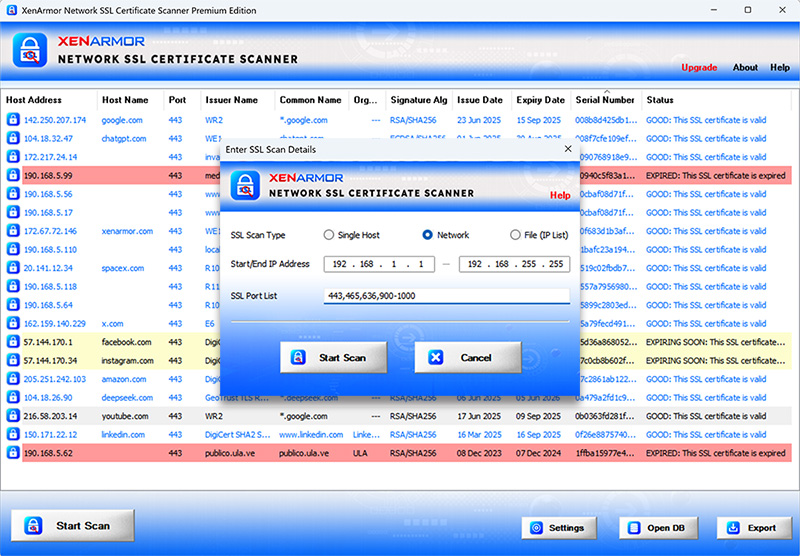Sort by Issuer Name column
Viewport: 800px width, 556px height.
[x=238, y=100]
